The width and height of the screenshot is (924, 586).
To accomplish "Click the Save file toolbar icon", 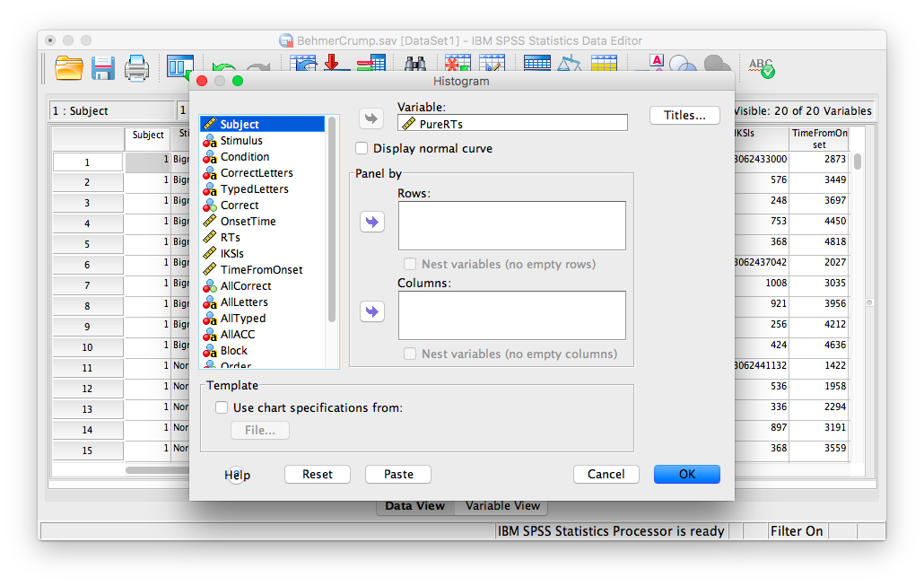I will click(103, 68).
